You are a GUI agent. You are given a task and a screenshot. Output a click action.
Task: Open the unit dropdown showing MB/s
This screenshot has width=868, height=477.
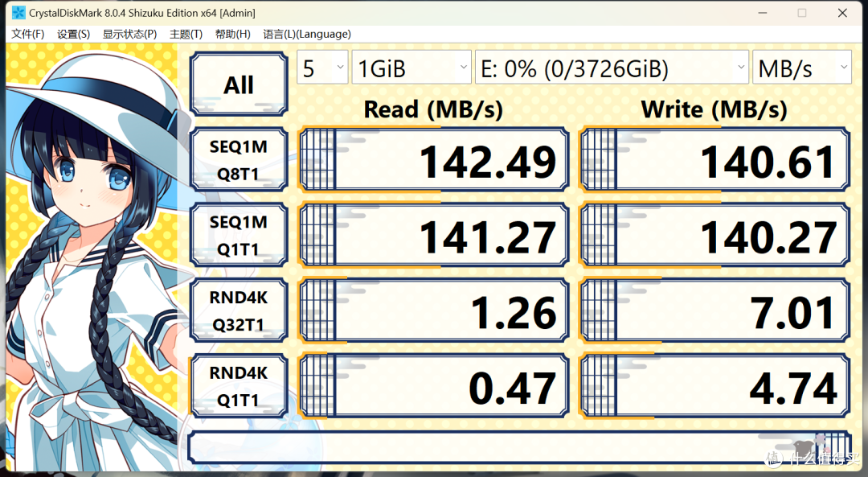(801, 68)
